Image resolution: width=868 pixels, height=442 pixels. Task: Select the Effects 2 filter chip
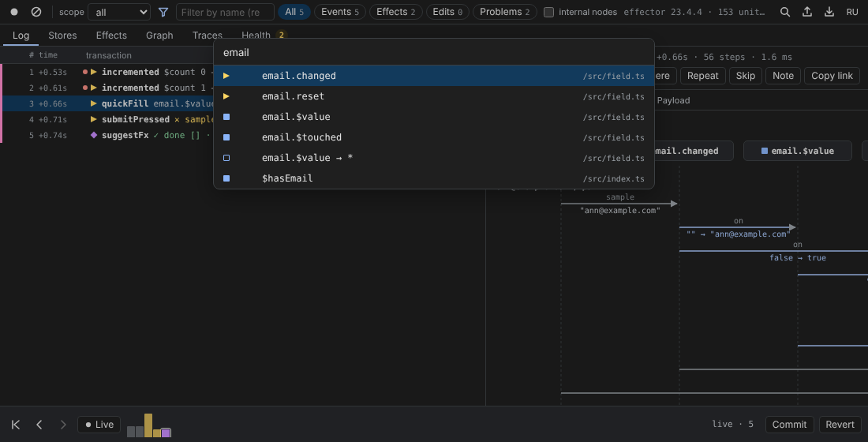396,12
